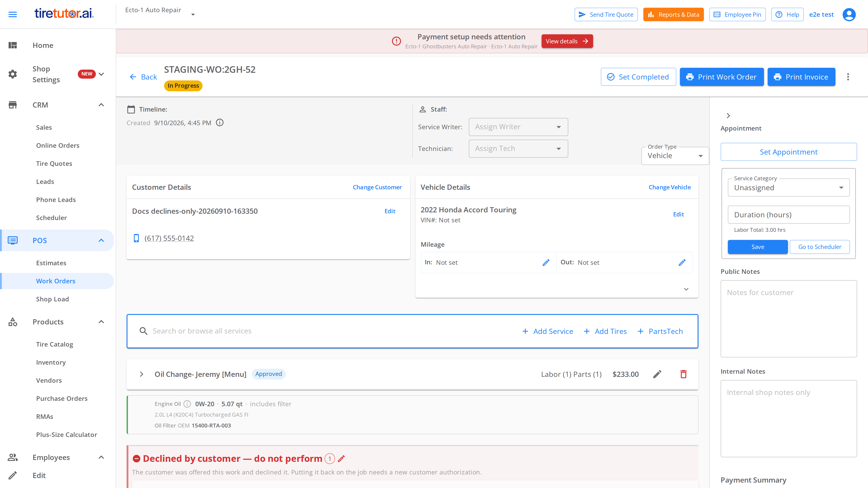Click the search magnifier icon

point(144,331)
